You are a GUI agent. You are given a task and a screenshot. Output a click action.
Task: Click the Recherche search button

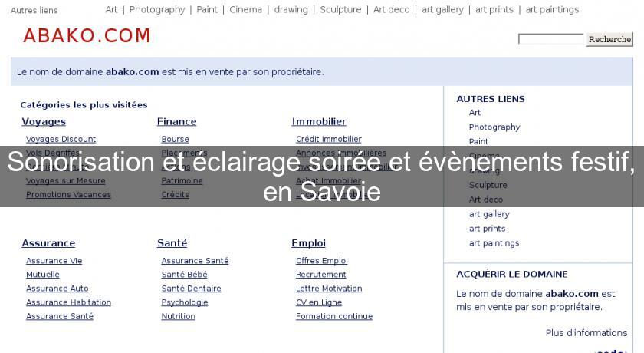pyautogui.click(x=609, y=39)
